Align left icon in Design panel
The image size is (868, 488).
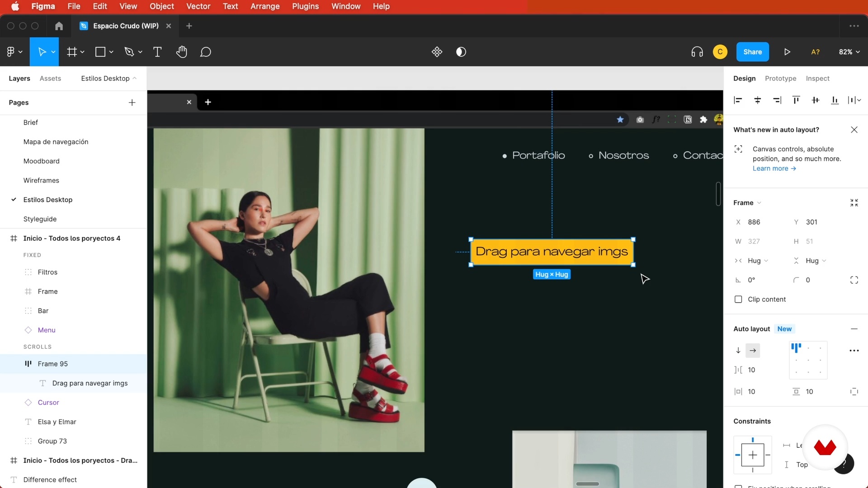738,100
